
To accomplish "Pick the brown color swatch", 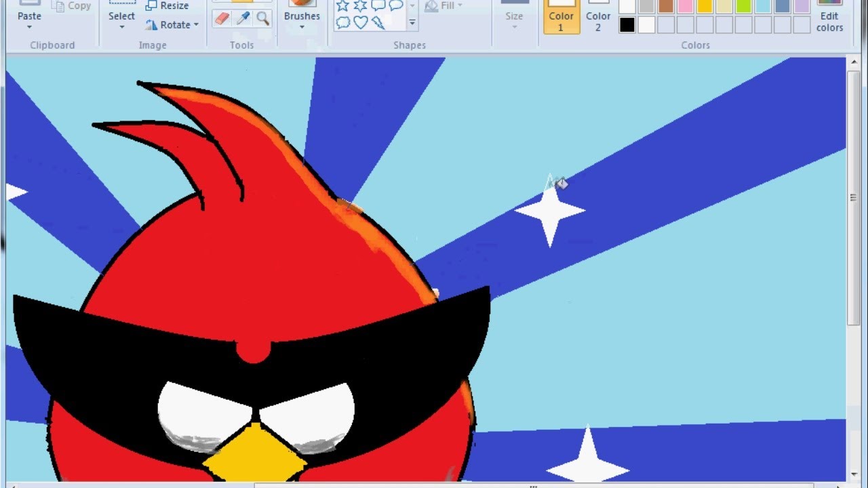I will pos(666,7).
